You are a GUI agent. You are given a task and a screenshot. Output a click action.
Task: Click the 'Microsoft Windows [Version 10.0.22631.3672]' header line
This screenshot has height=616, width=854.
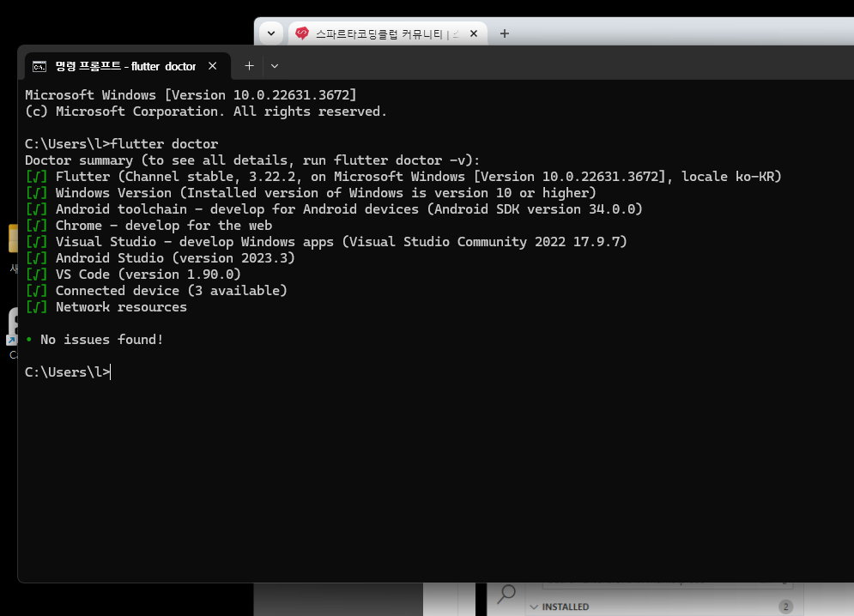(x=191, y=94)
